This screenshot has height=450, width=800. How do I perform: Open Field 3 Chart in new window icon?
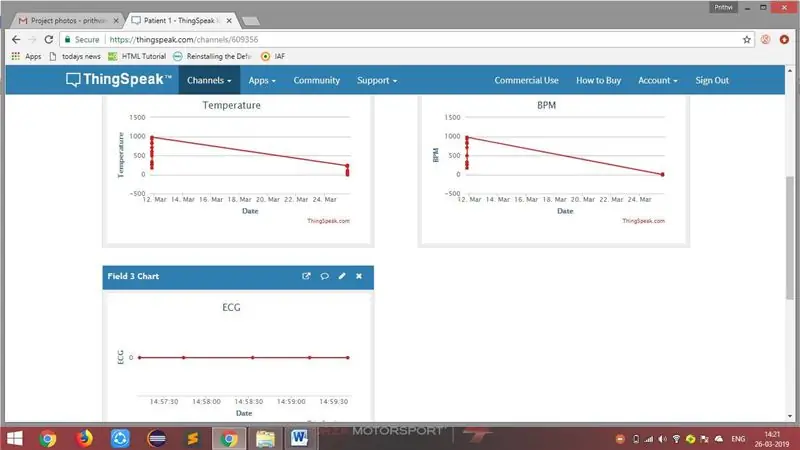[x=306, y=276]
